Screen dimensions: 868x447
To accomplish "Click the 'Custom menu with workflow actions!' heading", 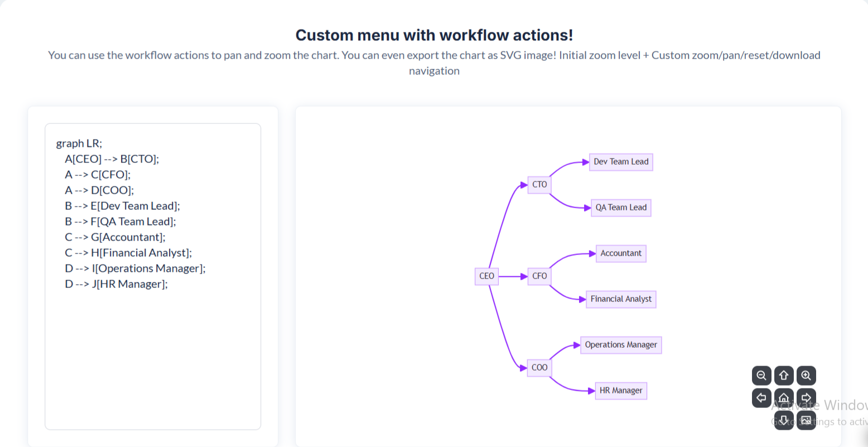I will tap(434, 35).
